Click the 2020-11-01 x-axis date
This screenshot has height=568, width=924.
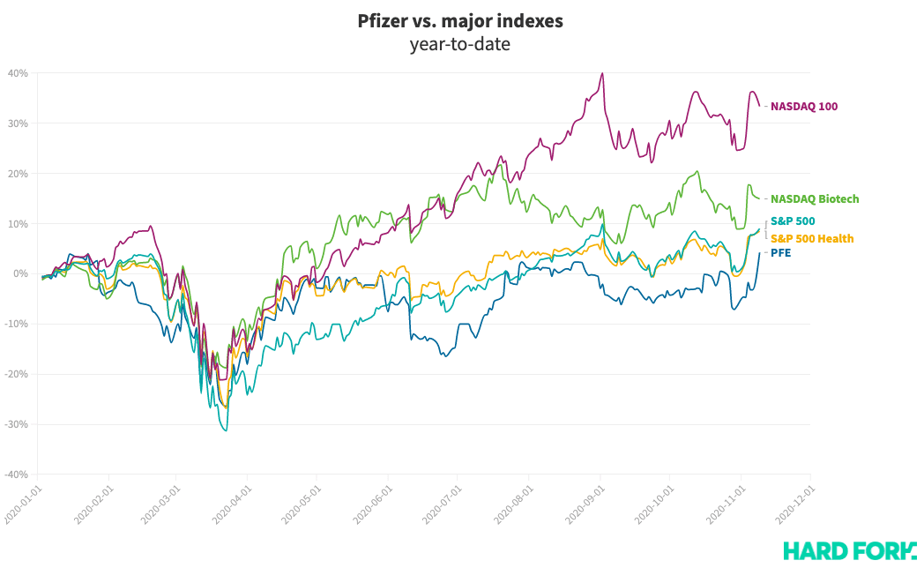727,504
